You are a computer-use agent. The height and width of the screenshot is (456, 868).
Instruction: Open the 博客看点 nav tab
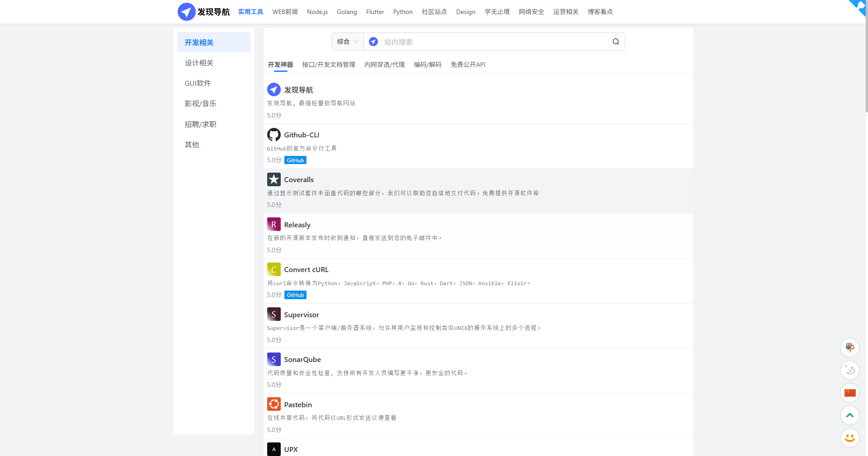click(600, 12)
